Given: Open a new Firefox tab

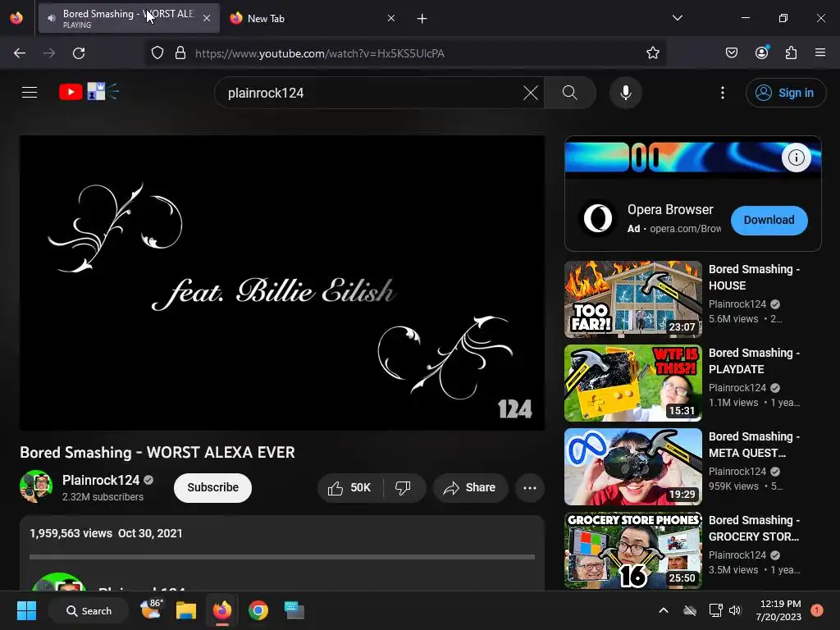Looking at the screenshot, I should 422,19.
